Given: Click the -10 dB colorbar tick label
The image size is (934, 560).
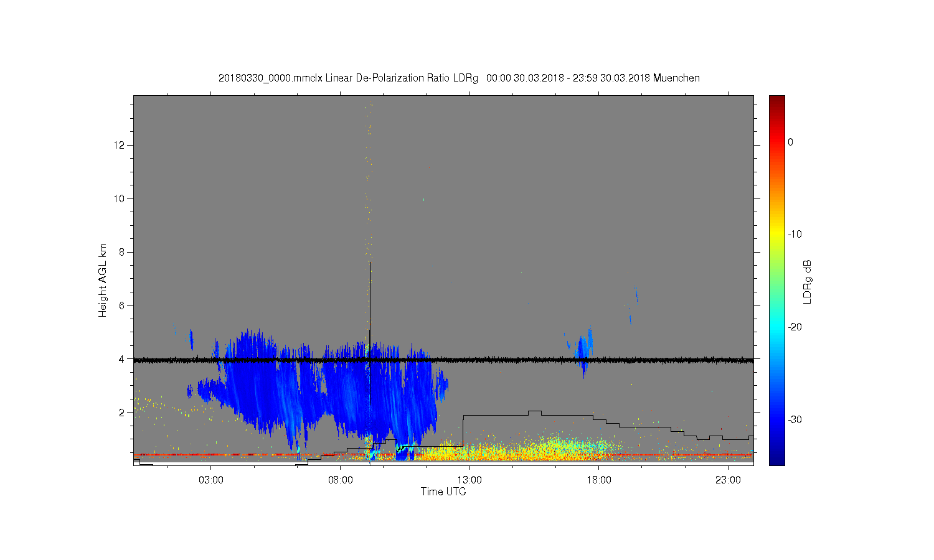Looking at the screenshot, I should [795, 235].
